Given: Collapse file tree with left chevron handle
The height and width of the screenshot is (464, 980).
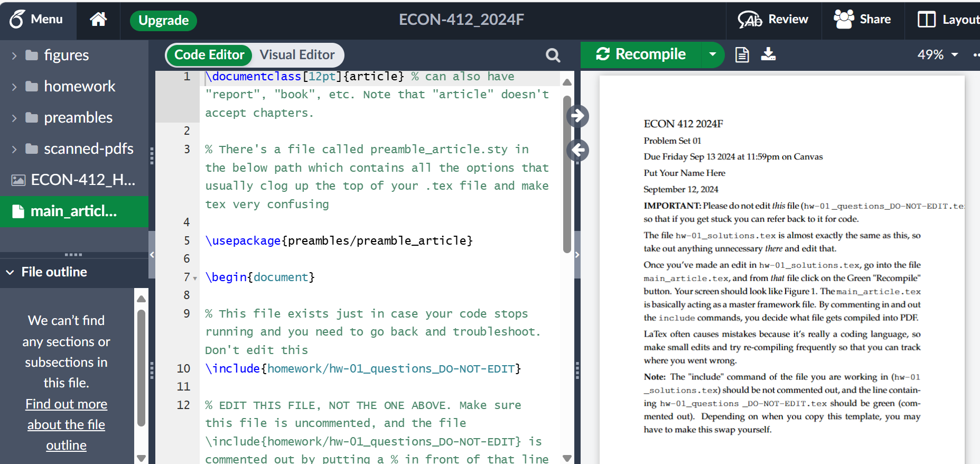Looking at the screenshot, I should pyautogui.click(x=152, y=255).
